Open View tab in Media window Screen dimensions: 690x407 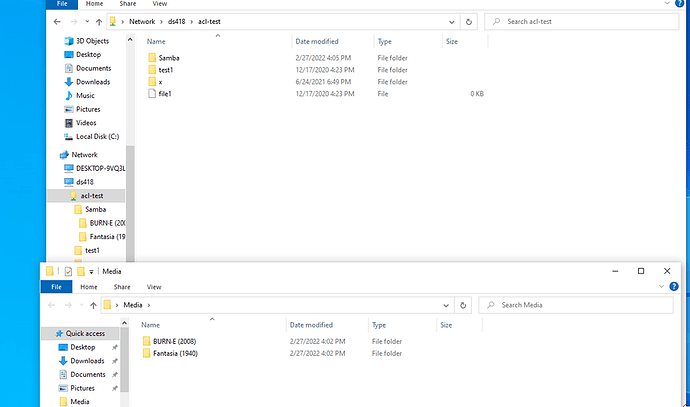click(x=154, y=287)
